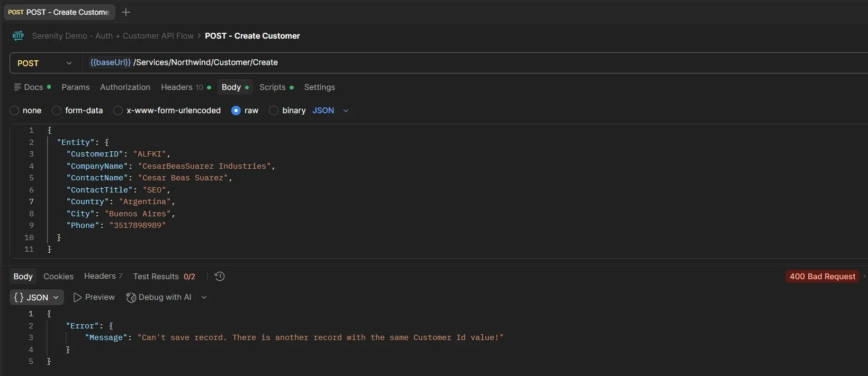
Task: Open the Scripts tab
Action: pos(276,87)
